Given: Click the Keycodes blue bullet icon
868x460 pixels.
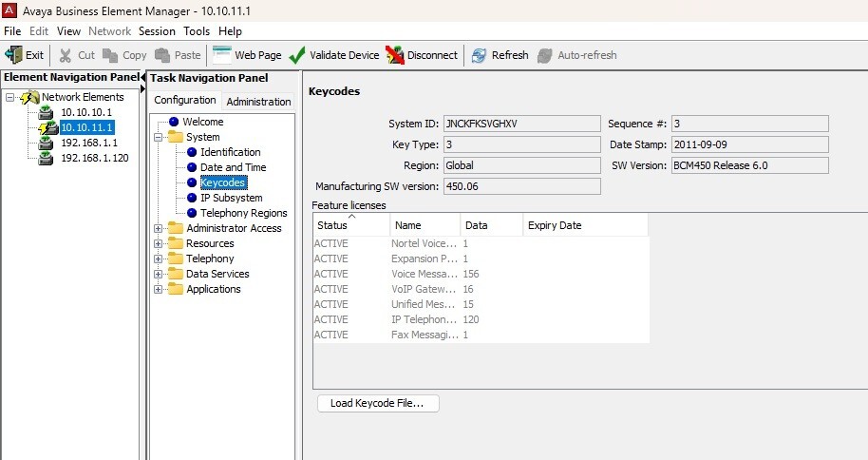Looking at the screenshot, I should point(192,182).
